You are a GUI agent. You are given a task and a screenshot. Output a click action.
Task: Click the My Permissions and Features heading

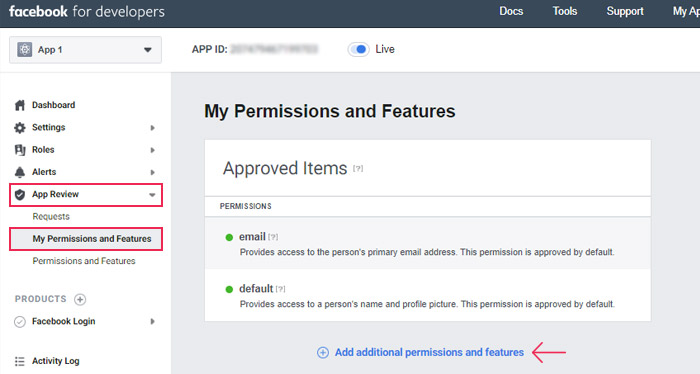coord(330,111)
